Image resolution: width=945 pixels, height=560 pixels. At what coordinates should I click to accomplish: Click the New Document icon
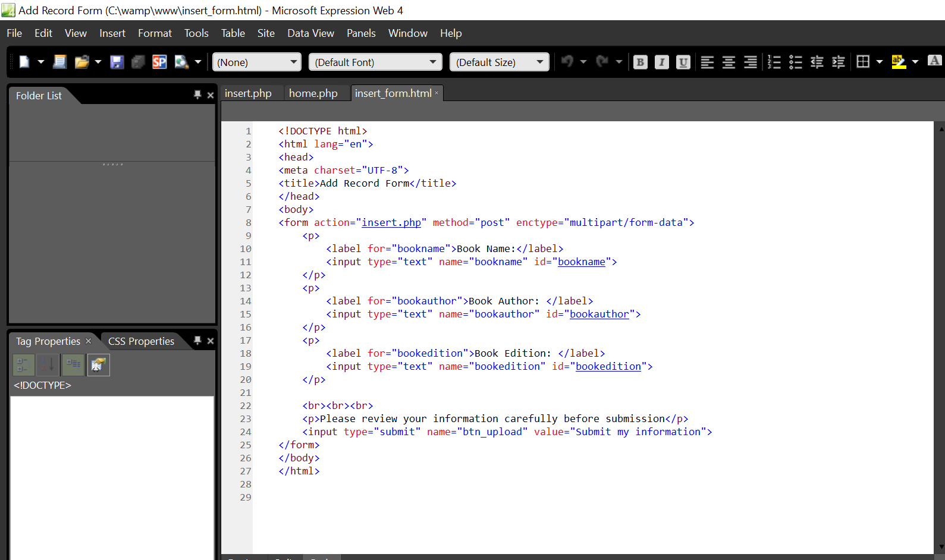[x=24, y=62]
